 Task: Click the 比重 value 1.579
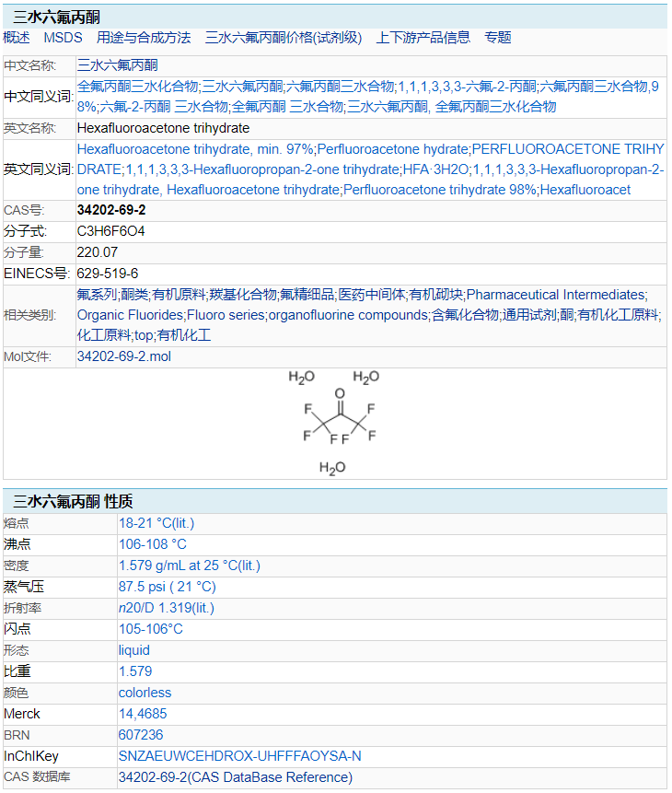click(135, 671)
